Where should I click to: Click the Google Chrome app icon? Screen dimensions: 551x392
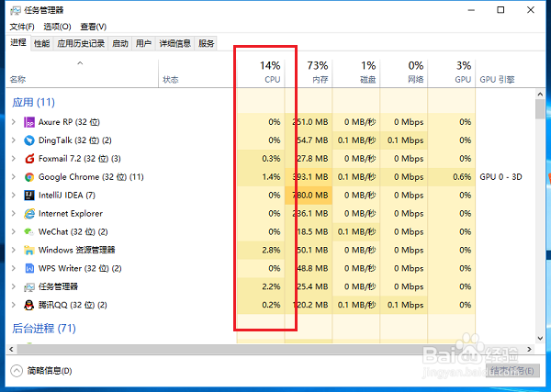point(29,177)
